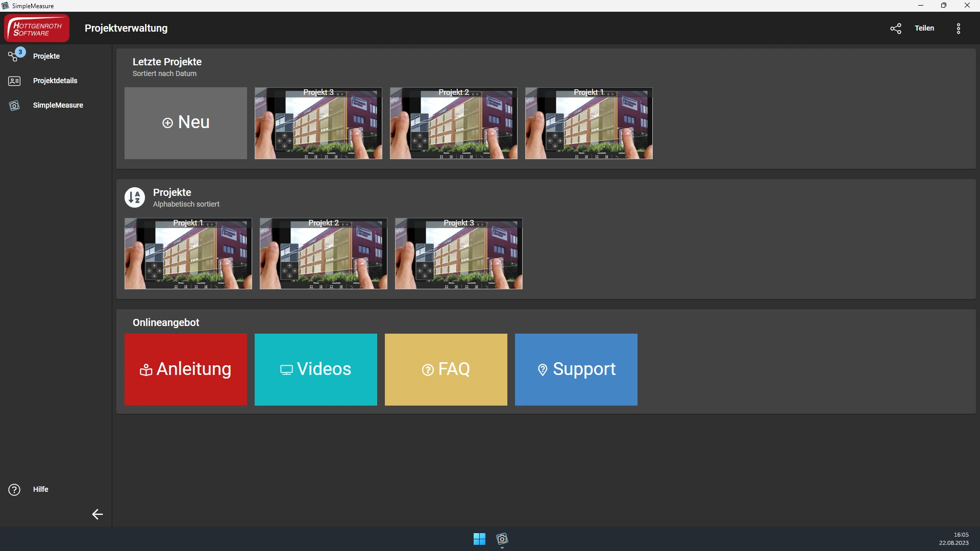Open the Projekte sidebar item
This screenshot has width=980, height=551.
coord(46,56)
